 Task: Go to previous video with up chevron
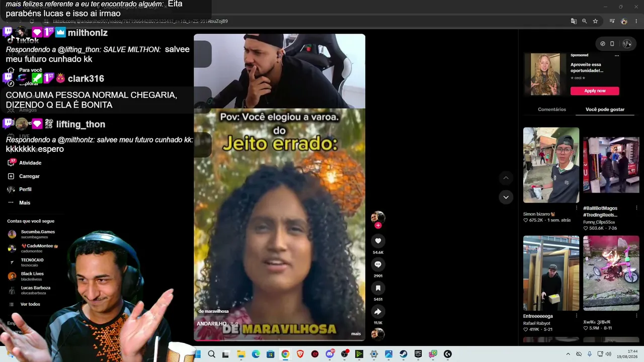click(x=506, y=178)
